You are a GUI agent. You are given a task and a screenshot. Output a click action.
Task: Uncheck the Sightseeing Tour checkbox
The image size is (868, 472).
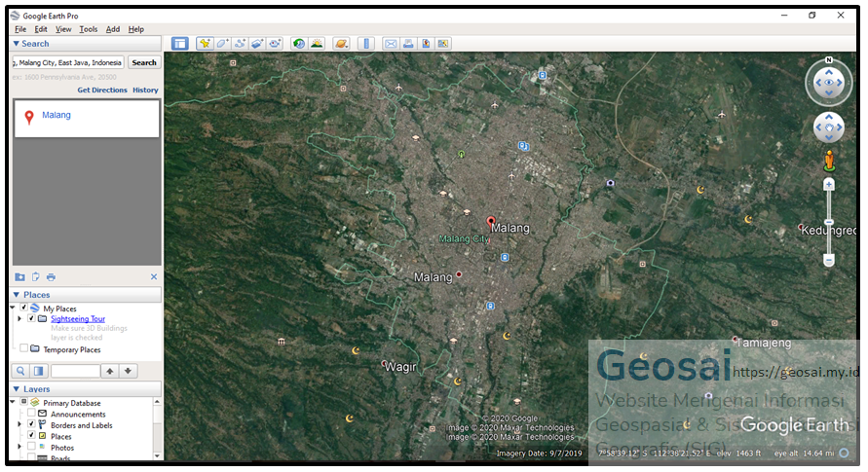(31, 318)
